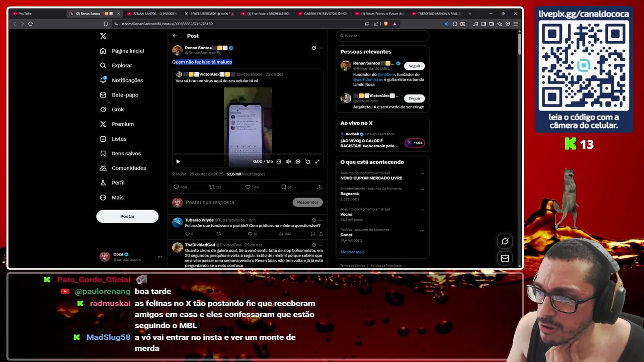644x362 pixels.
Task: Switch to CABRINI ENTREVISTOU browser tab
Action: (323, 14)
